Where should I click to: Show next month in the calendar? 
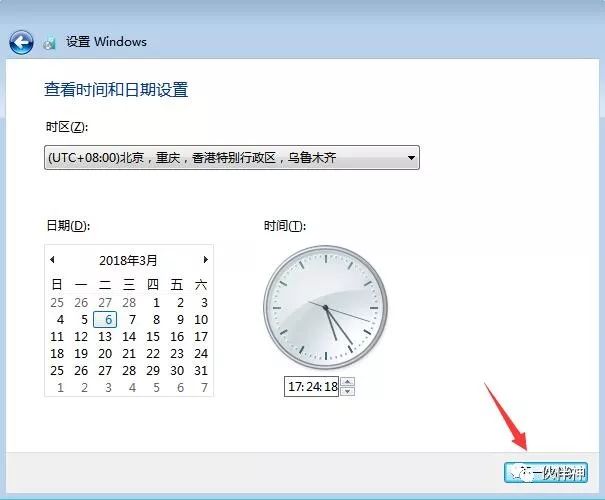pos(206,260)
